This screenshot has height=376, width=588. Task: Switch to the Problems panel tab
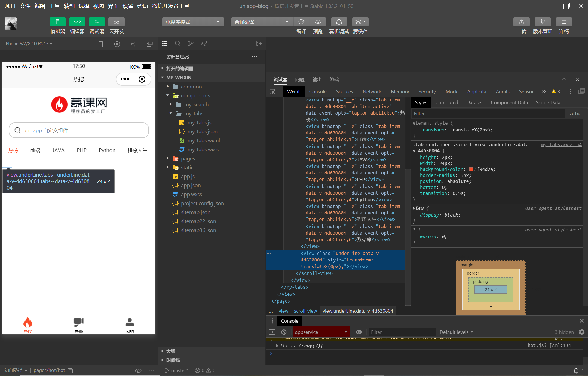point(300,79)
